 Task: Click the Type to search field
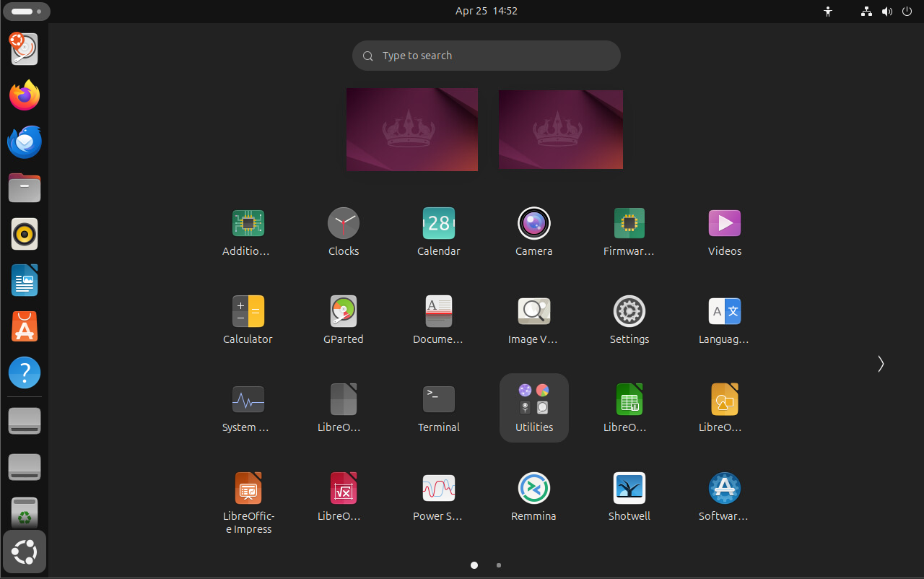[x=486, y=56]
